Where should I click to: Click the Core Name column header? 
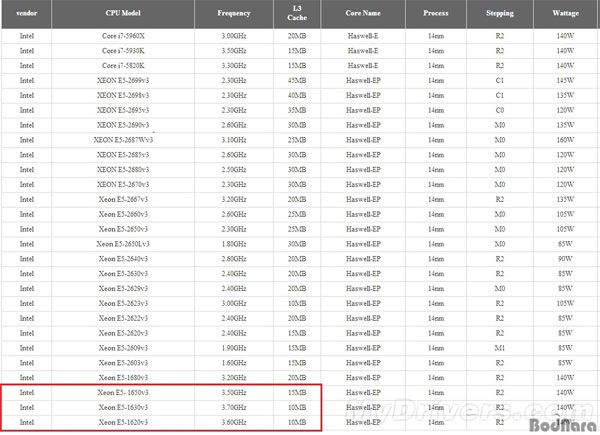363,13
